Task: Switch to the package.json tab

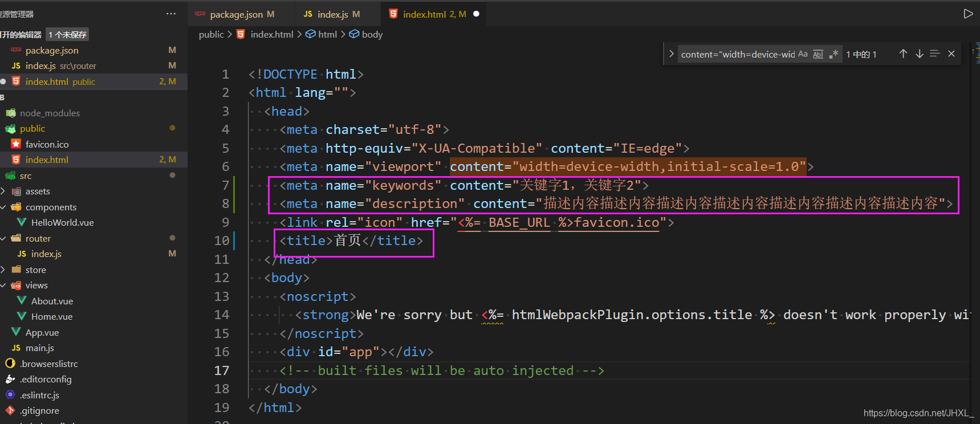Action: coord(242,14)
